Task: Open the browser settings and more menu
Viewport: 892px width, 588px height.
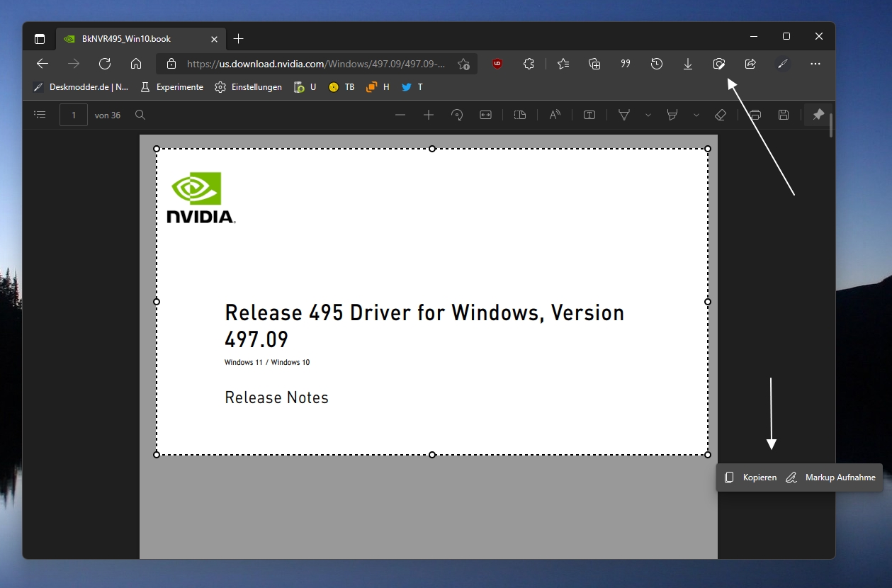Action: click(x=815, y=64)
